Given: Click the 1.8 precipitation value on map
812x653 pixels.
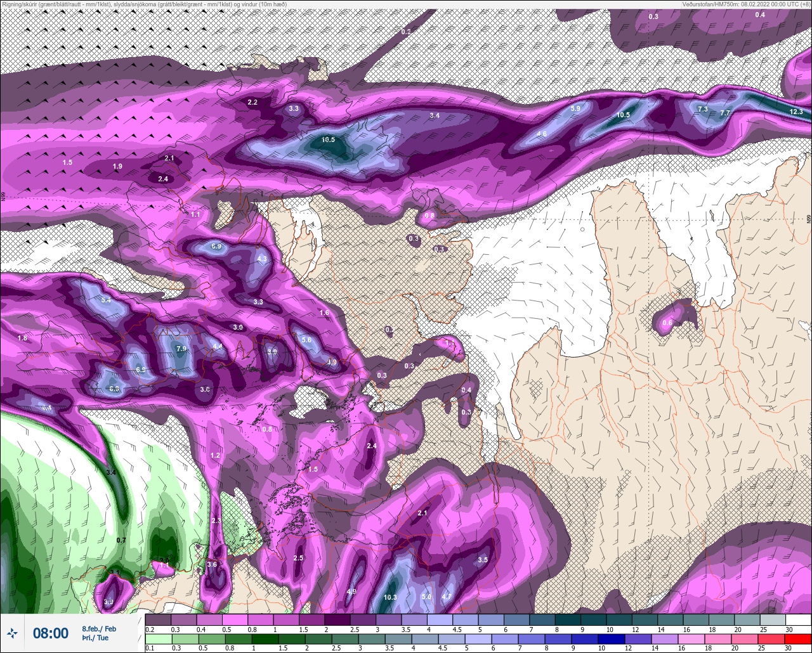Looking at the screenshot, I should tap(22, 338).
